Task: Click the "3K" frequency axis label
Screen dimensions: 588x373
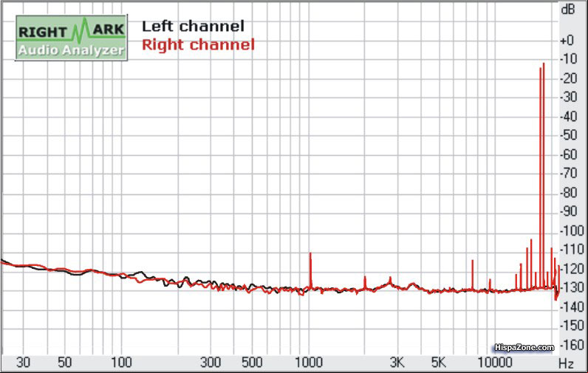Action: (x=397, y=363)
